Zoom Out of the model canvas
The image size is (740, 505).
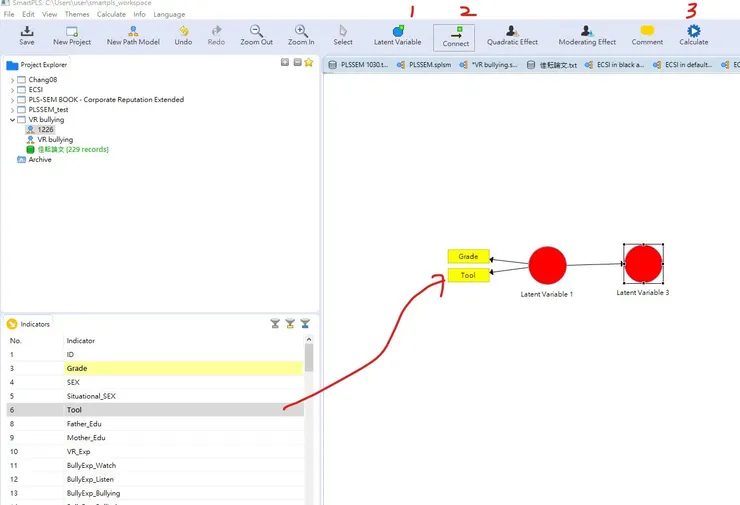(256, 35)
